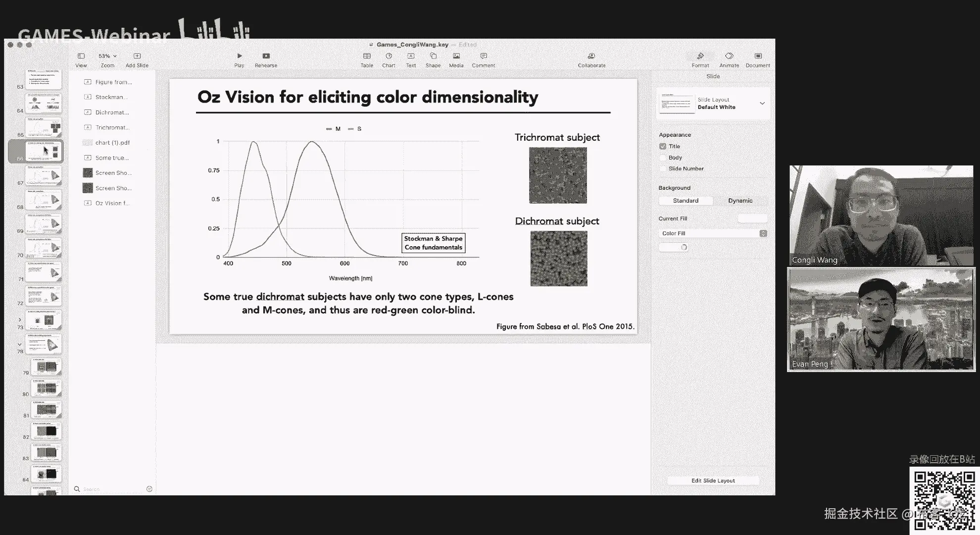This screenshot has width=980, height=535.
Task: Toggle the Title checkbox
Action: (x=663, y=146)
